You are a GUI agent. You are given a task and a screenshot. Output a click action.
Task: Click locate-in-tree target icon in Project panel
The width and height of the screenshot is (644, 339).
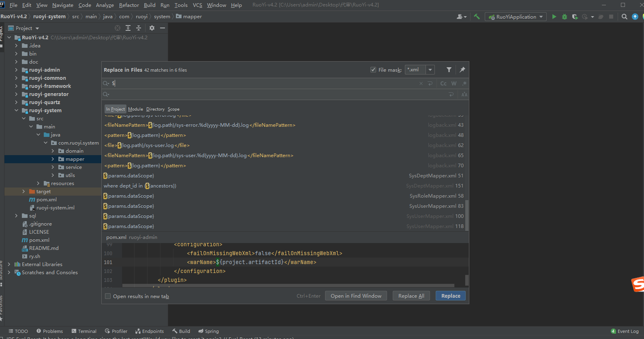pos(118,28)
